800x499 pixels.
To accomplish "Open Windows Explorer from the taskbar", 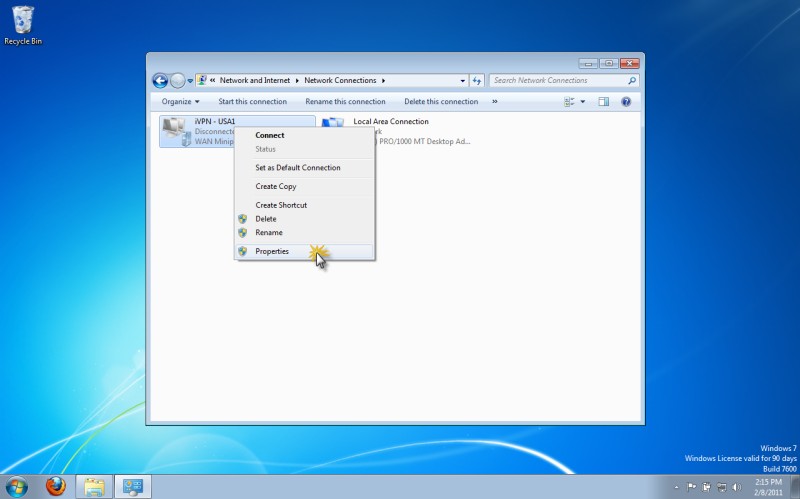I will 94,487.
